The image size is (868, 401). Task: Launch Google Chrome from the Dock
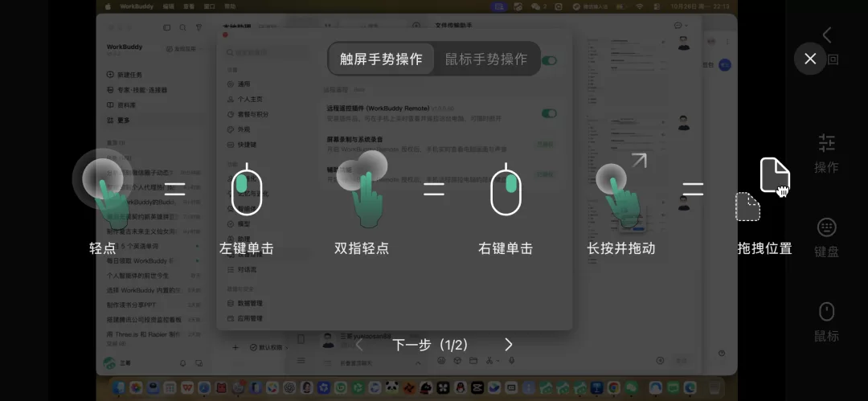[613, 387]
